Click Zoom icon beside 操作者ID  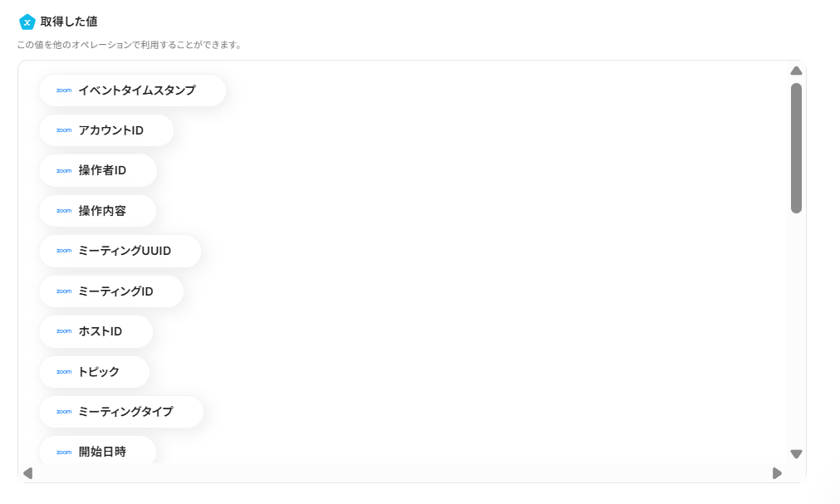64,170
